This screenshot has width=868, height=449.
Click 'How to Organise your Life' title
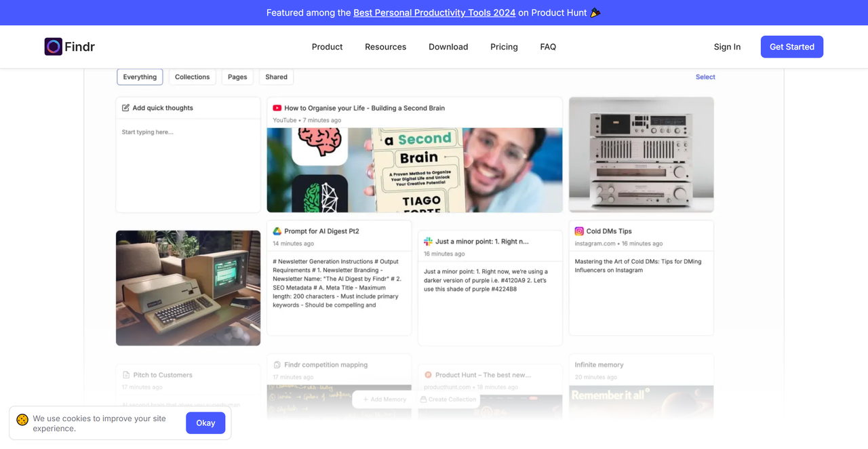click(x=364, y=108)
